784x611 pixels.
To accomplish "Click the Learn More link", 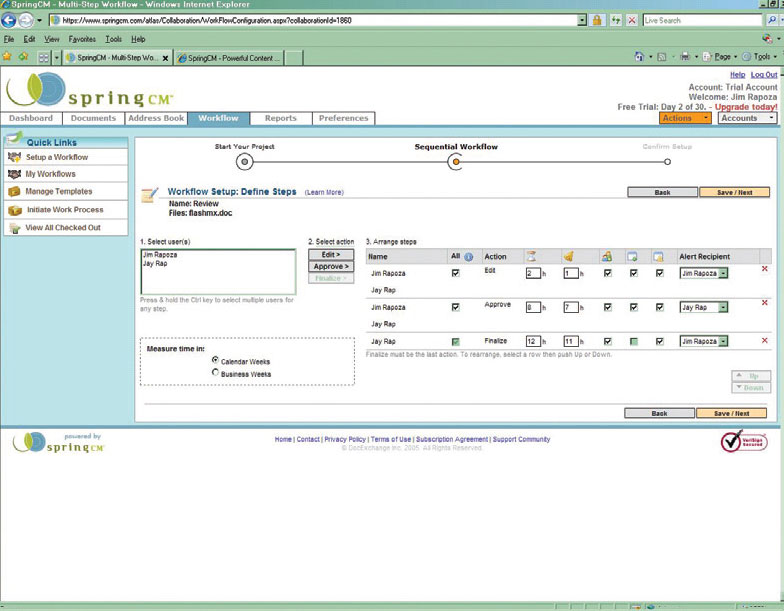I will (x=324, y=192).
